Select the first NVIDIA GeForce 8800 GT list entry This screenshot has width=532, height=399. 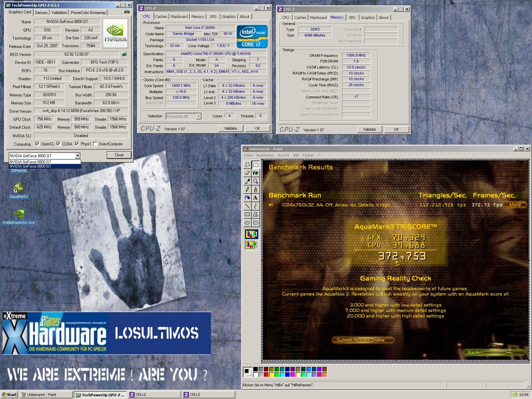pos(45,162)
